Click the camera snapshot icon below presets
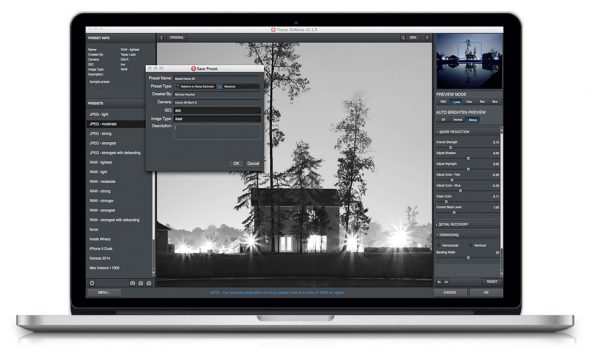Screen dimensions: 590x361 coord(132,283)
